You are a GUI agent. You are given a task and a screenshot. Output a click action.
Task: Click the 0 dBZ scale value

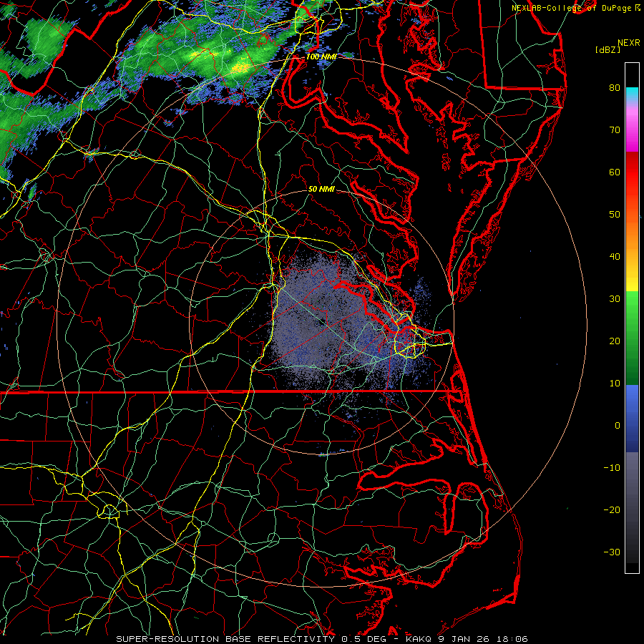point(618,426)
